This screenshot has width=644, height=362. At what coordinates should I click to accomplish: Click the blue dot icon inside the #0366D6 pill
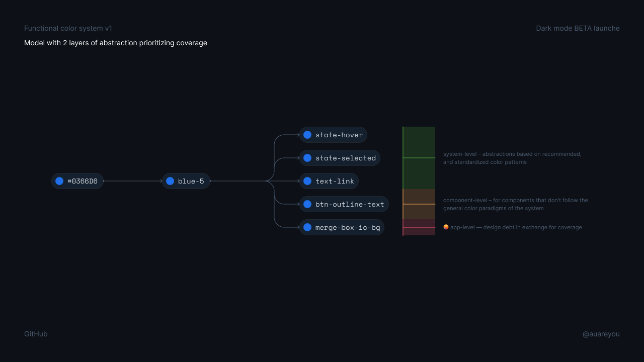(60, 181)
